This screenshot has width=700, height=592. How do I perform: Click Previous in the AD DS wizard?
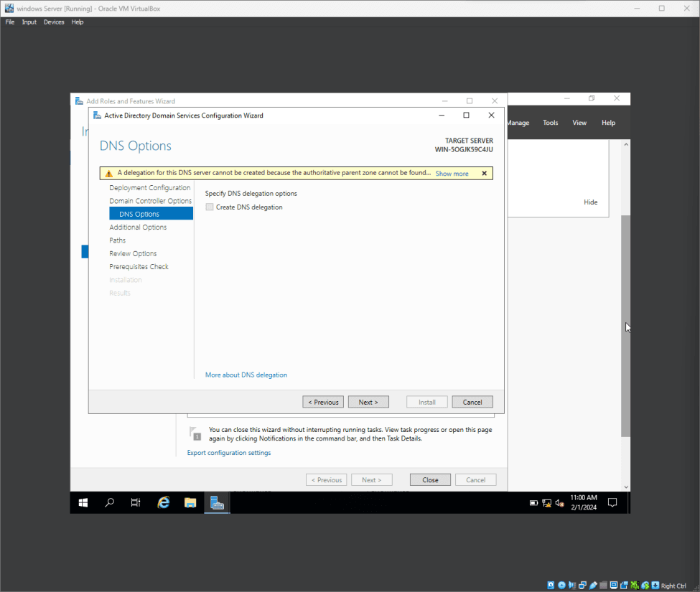[323, 402]
